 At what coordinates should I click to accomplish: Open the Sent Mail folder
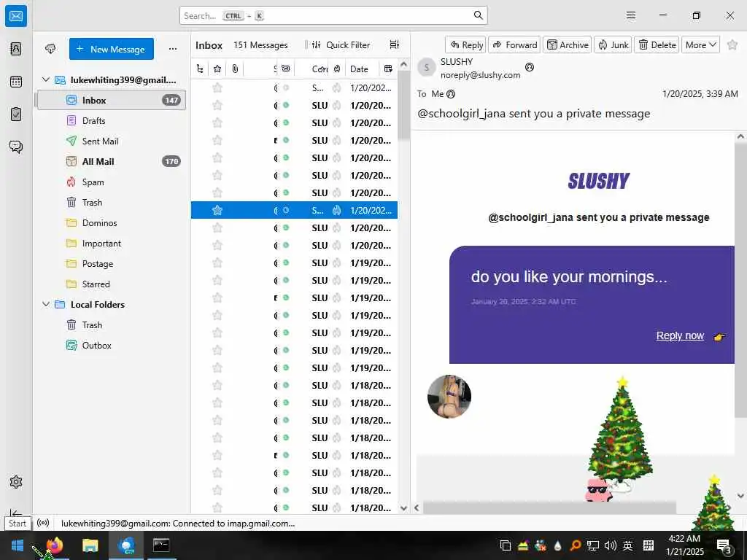[112, 141]
